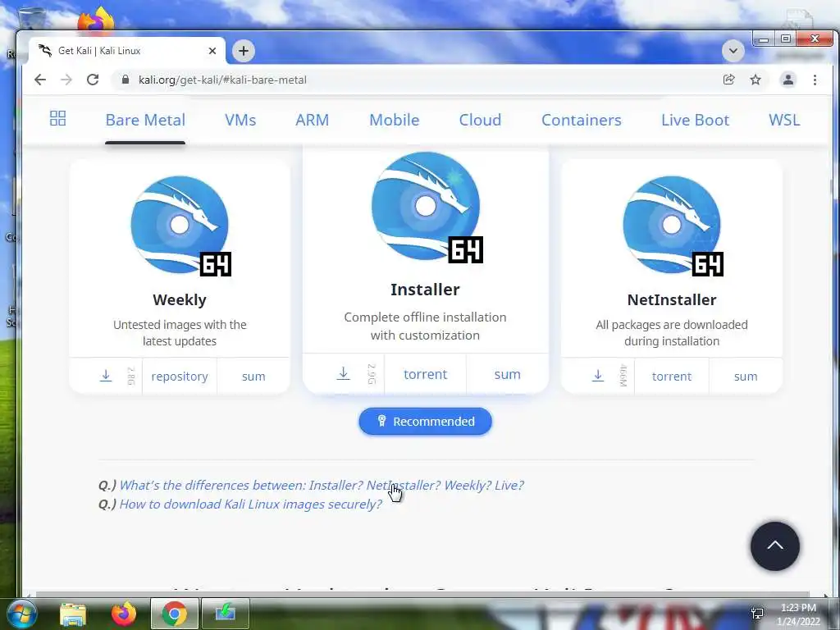Open differences between Installer, NetInstaller question
Image resolution: width=840 pixels, height=630 pixels.
(x=322, y=485)
